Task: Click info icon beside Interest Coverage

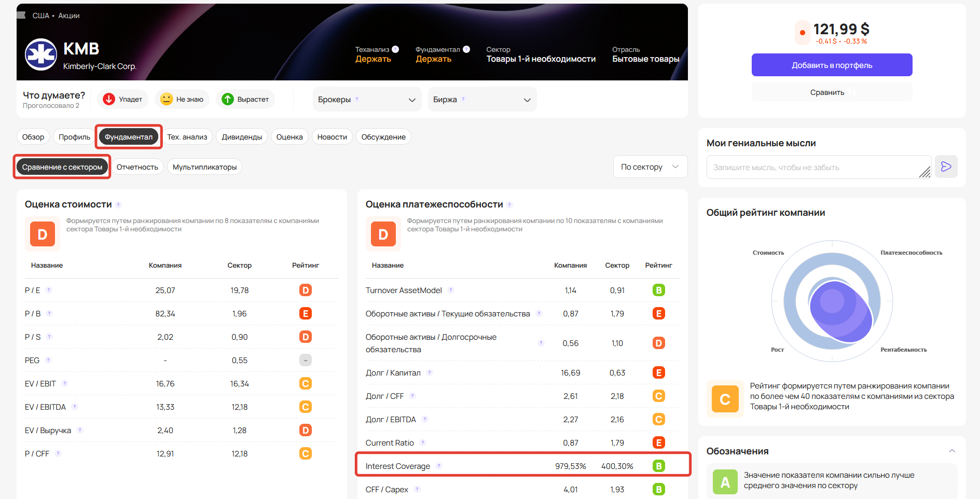Action: pos(439,466)
